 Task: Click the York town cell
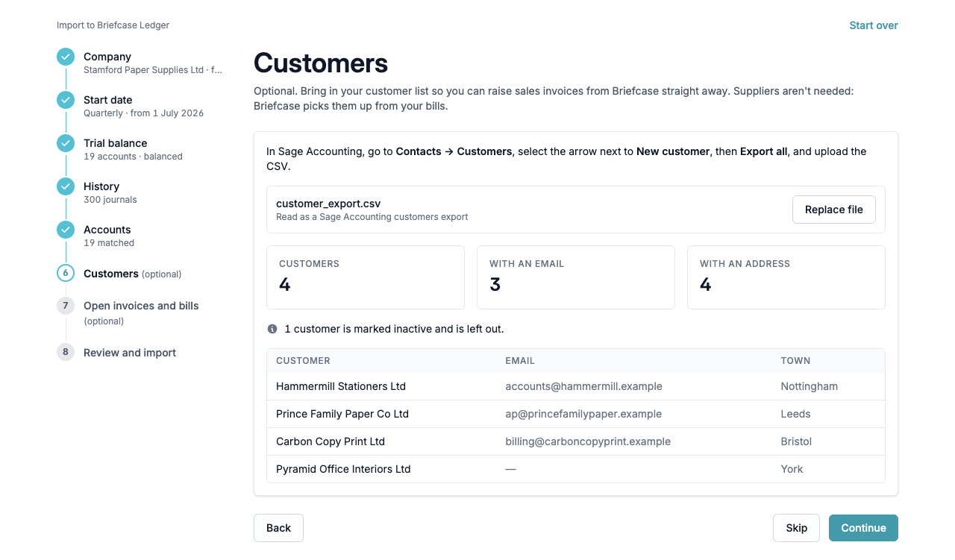click(x=792, y=469)
